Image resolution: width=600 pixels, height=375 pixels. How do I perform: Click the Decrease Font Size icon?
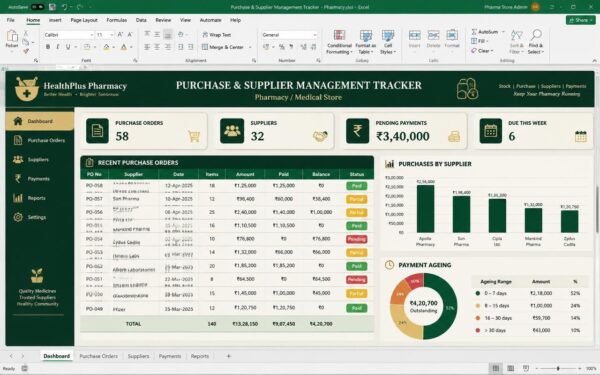130,35
